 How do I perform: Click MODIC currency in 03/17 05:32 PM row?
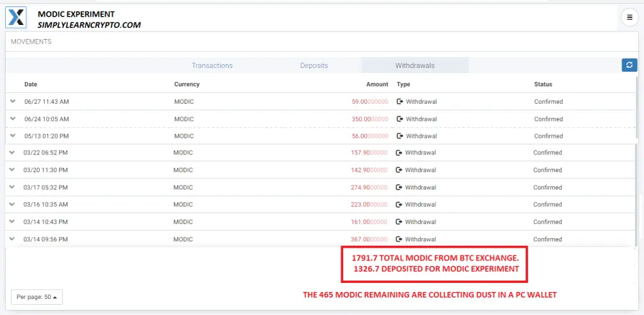[183, 188]
